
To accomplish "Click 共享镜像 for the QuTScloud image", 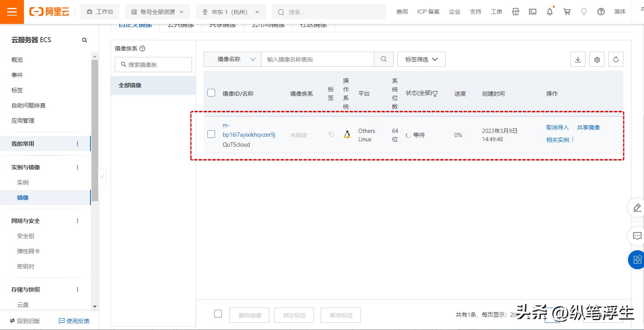I will pos(588,128).
